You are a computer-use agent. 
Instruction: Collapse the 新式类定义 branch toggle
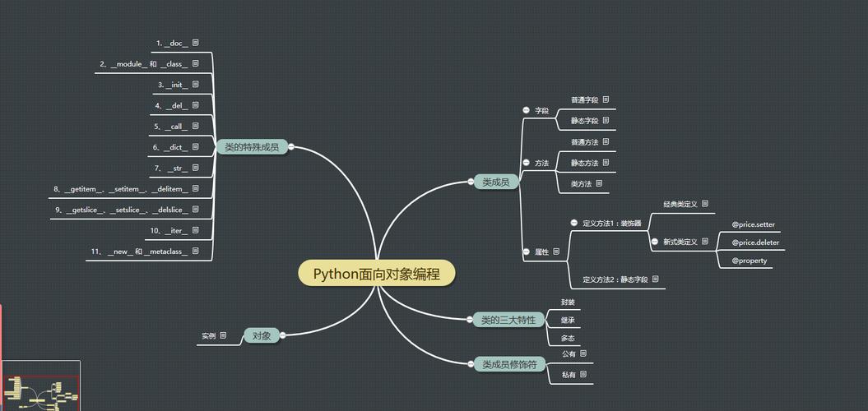pyautogui.click(x=655, y=242)
